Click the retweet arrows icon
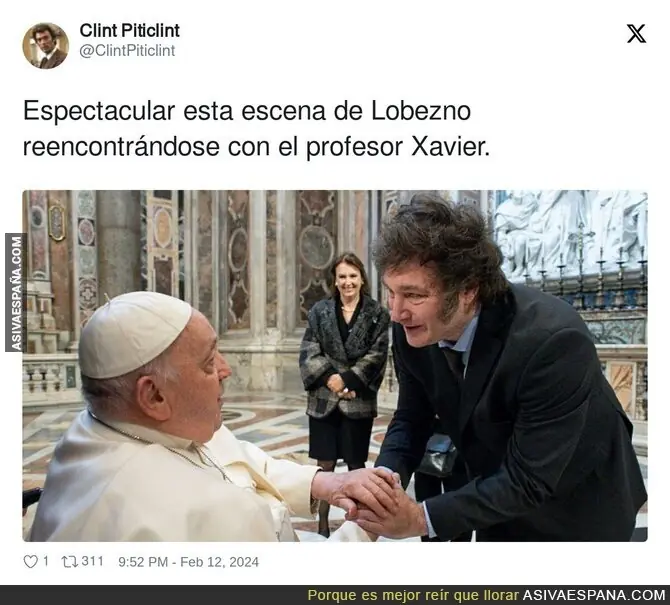Image resolution: width=670 pixels, height=605 pixels. click(70, 562)
